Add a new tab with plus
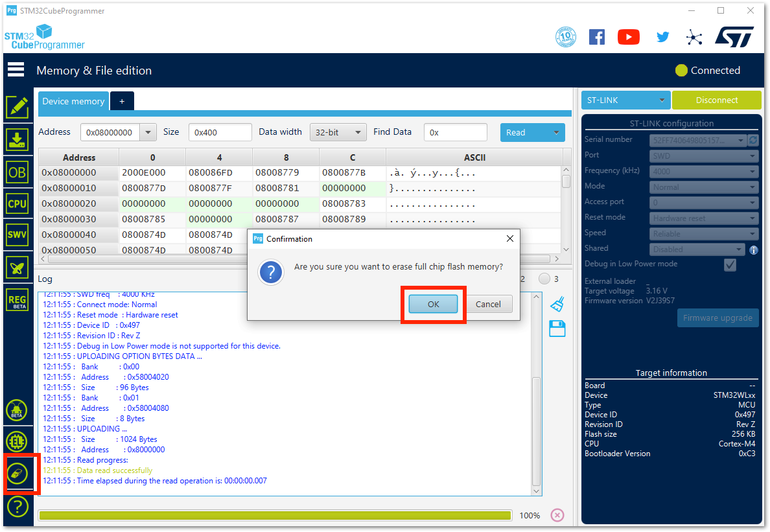The height and width of the screenshot is (532, 770). 122,101
